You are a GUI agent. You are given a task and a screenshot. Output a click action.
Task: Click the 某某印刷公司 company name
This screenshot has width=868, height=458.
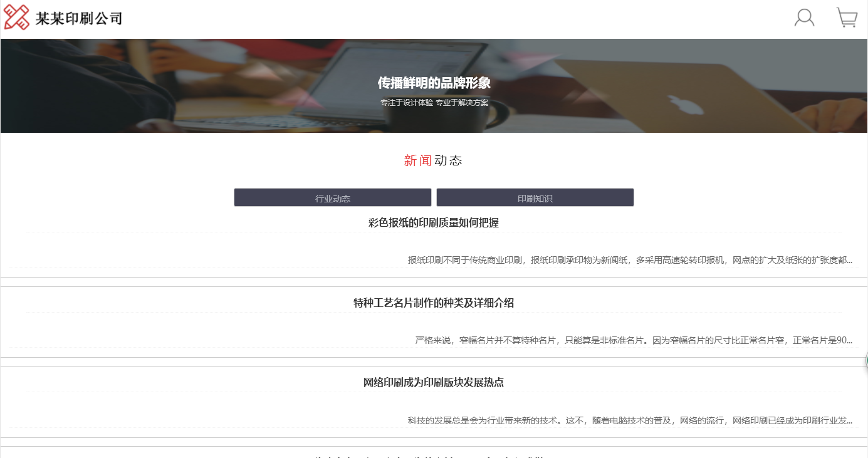click(x=78, y=18)
